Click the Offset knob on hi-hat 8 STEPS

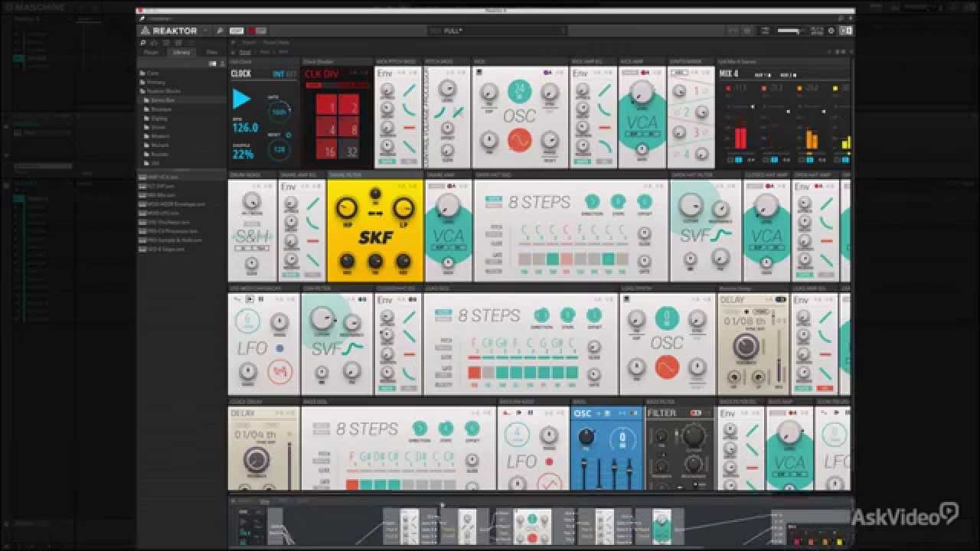644,202
